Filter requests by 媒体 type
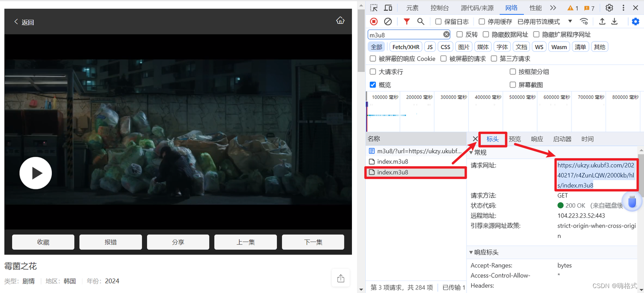The image size is (644, 293). [483, 47]
